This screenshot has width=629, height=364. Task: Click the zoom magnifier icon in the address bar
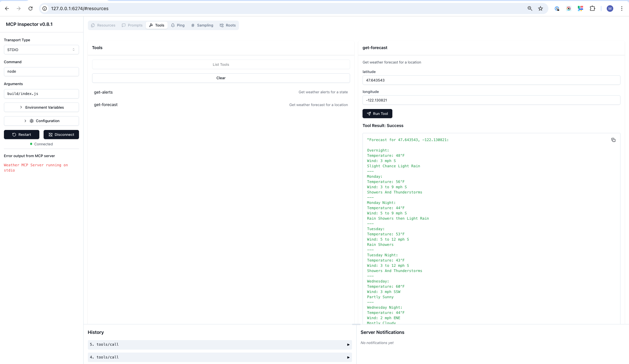530,9
